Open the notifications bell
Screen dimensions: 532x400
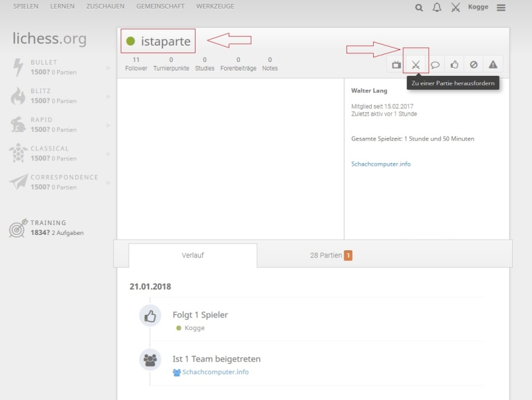point(437,7)
